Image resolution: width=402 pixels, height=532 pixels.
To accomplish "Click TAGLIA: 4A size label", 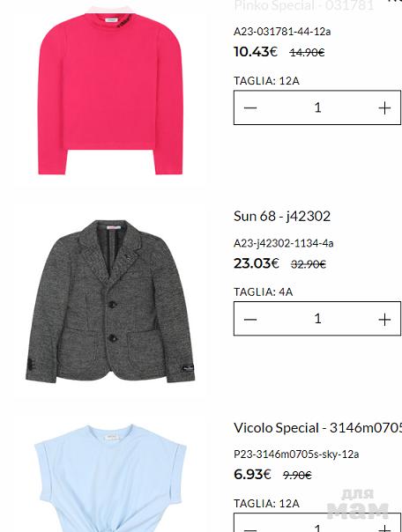I will point(263,292).
